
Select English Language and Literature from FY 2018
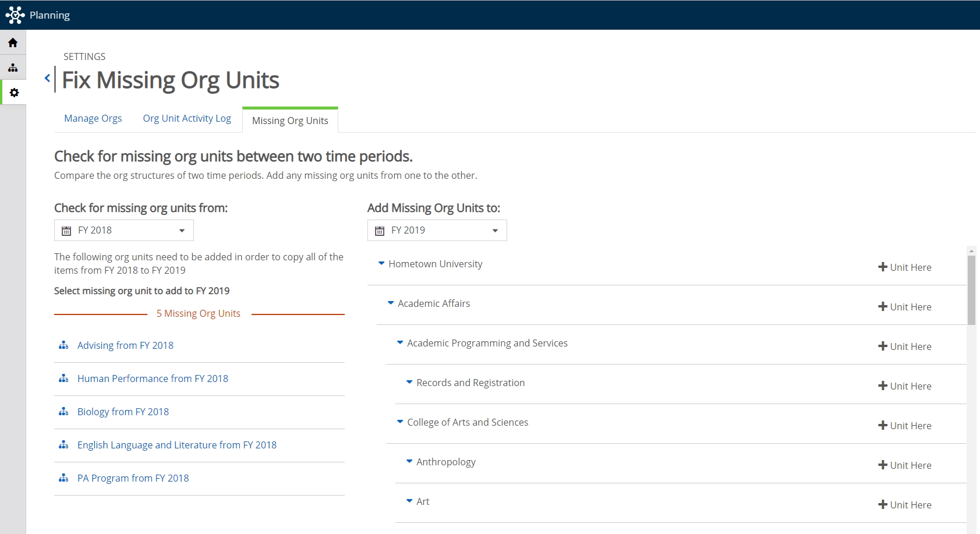click(177, 445)
